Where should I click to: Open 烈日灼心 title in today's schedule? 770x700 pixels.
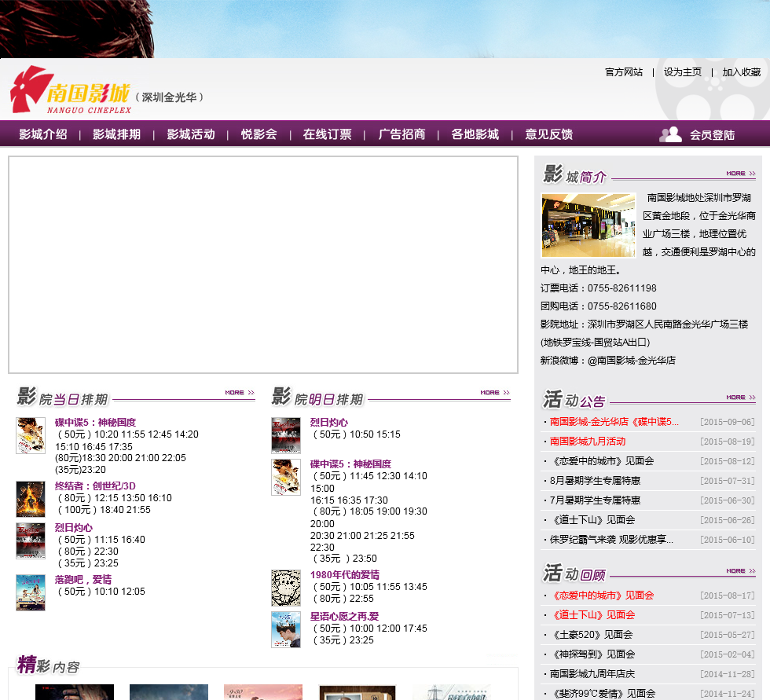[74, 528]
